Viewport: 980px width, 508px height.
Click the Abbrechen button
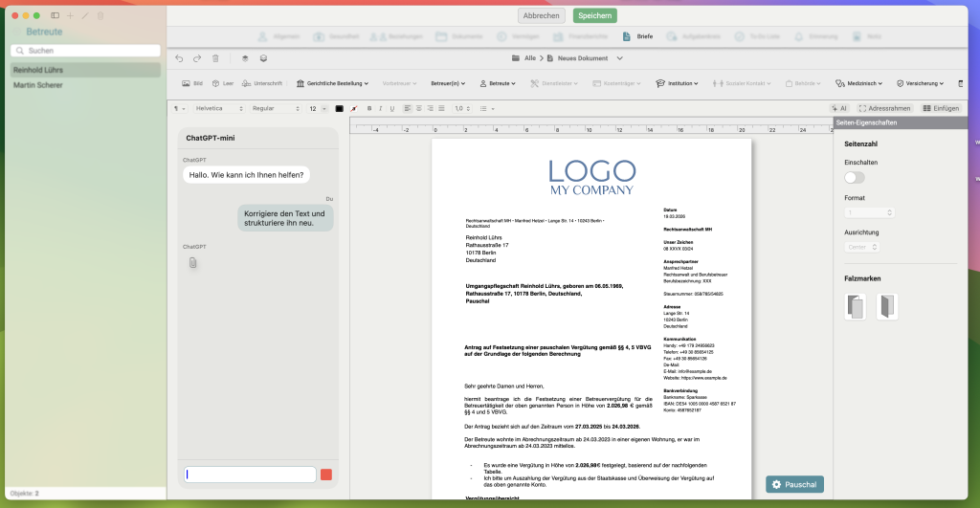click(x=541, y=15)
